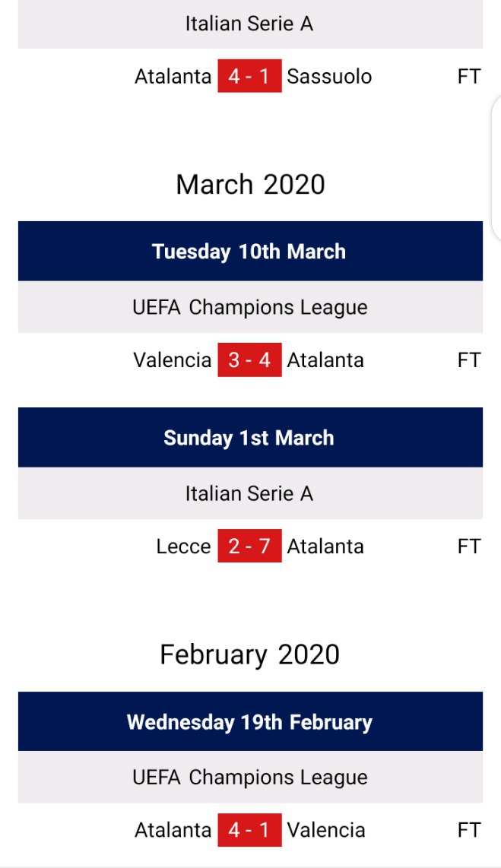Click Atalanta name in the Sassuolo match
Viewport: 501px width, 868px height.
coord(173,77)
